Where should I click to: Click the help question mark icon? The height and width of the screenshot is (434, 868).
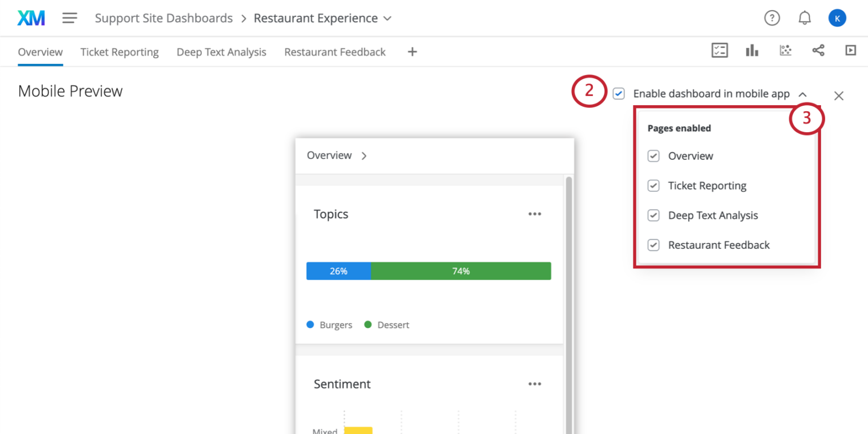point(771,18)
